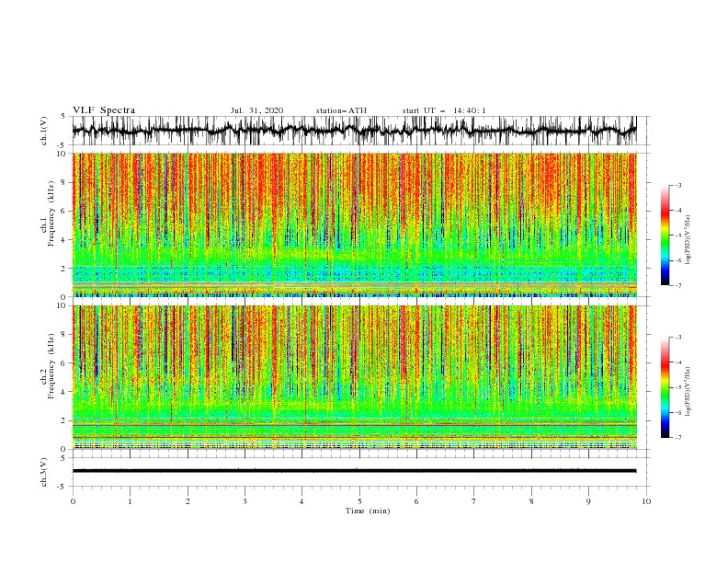Click the "start UT = 14:40:1" text

click(x=444, y=110)
